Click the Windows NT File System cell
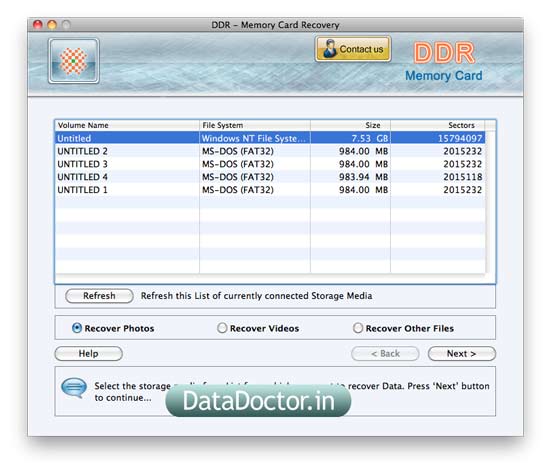The width and height of the screenshot is (550, 473). pyautogui.click(x=254, y=138)
